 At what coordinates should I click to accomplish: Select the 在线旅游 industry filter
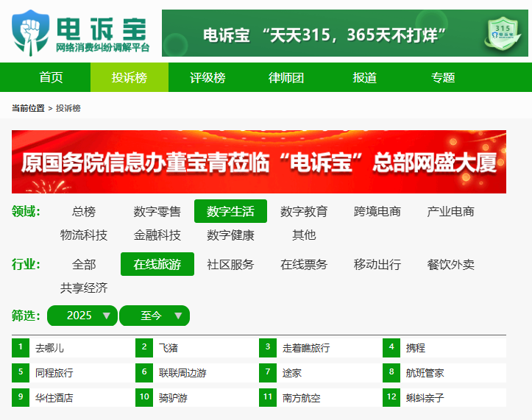pos(157,264)
